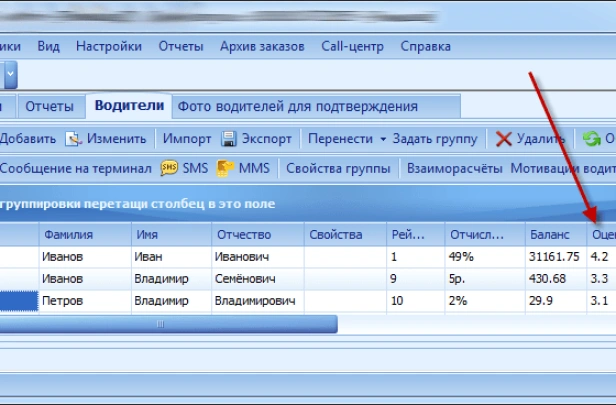Viewport: 616px width, 405px height.
Task: Select the Петров Владимир row
Action: (84, 300)
